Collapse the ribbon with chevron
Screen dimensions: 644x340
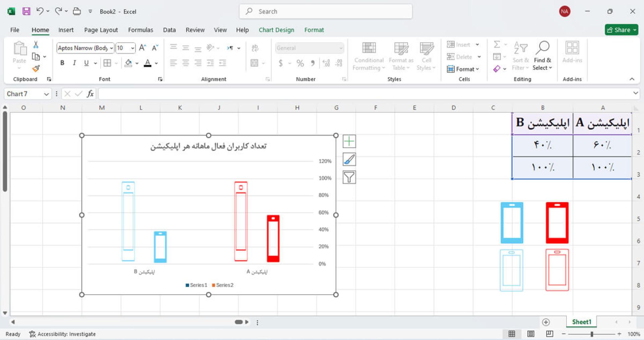(632, 79)
